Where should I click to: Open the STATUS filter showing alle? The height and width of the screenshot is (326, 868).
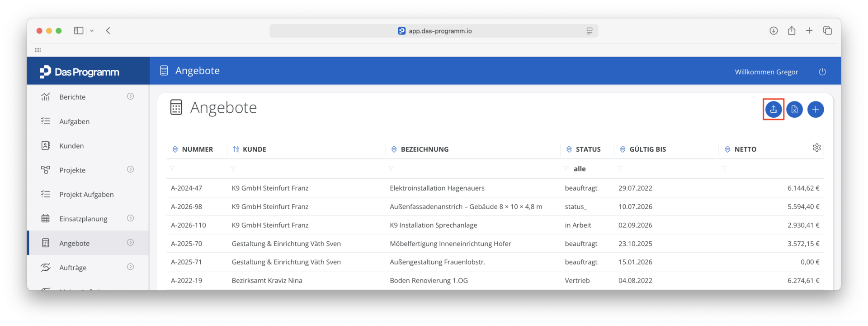pos(586,169)
